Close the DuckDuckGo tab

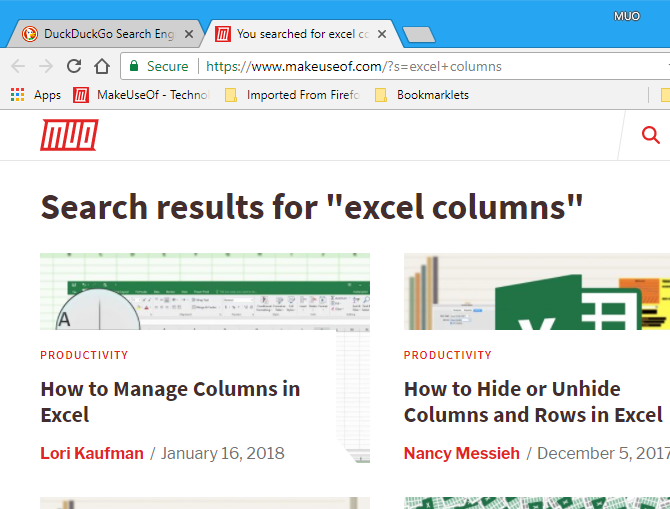click(189, 34)
